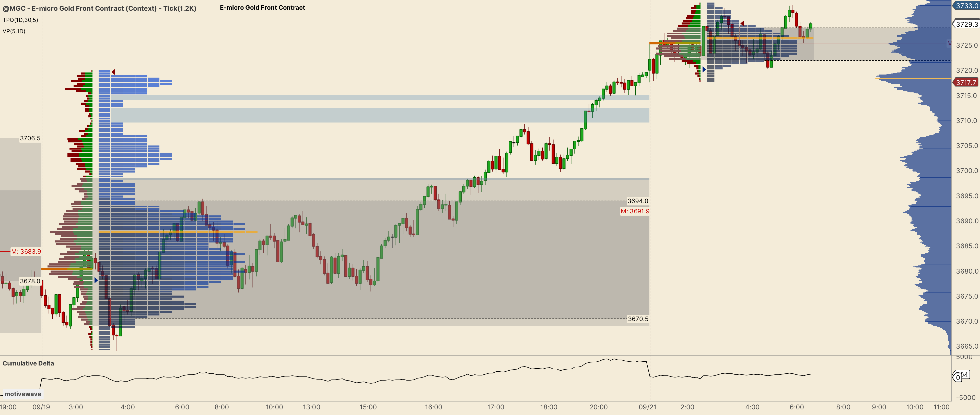Click the blue opening triangle on 09/21 profile
This screenshot has height=415, width=980.
click(704, 69)
